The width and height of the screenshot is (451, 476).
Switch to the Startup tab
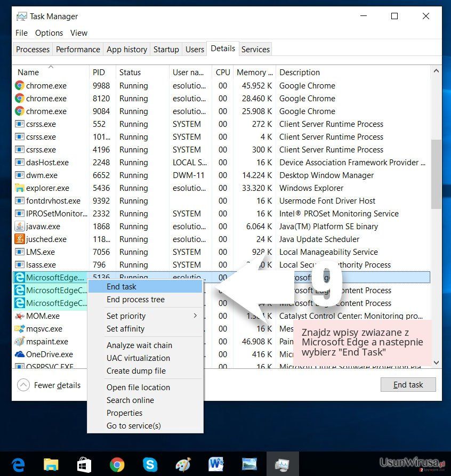[166, 49]
